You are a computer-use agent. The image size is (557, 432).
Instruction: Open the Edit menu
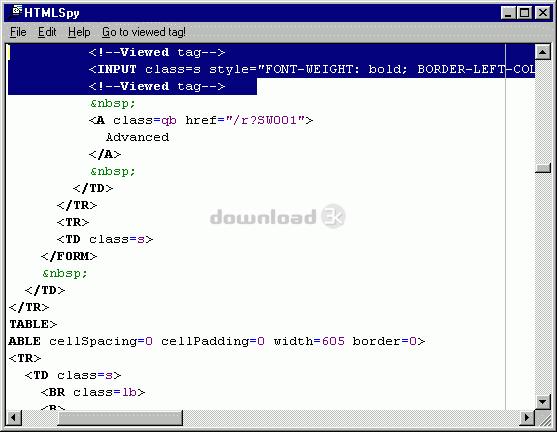pyautogui.click(x=47, y=32)
